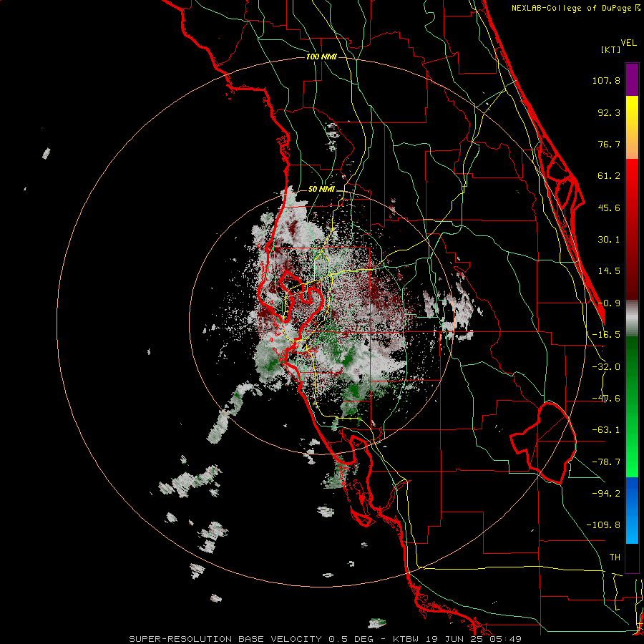
Task: Click the 61.2 legend value
Action: (x=609, y=176)
